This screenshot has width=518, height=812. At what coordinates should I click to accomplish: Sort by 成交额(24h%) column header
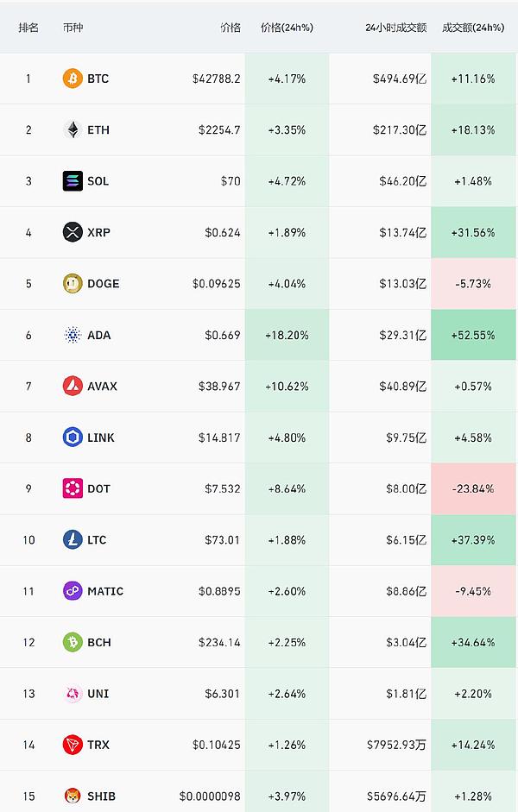pyautogui.click(x=472, y=28)
